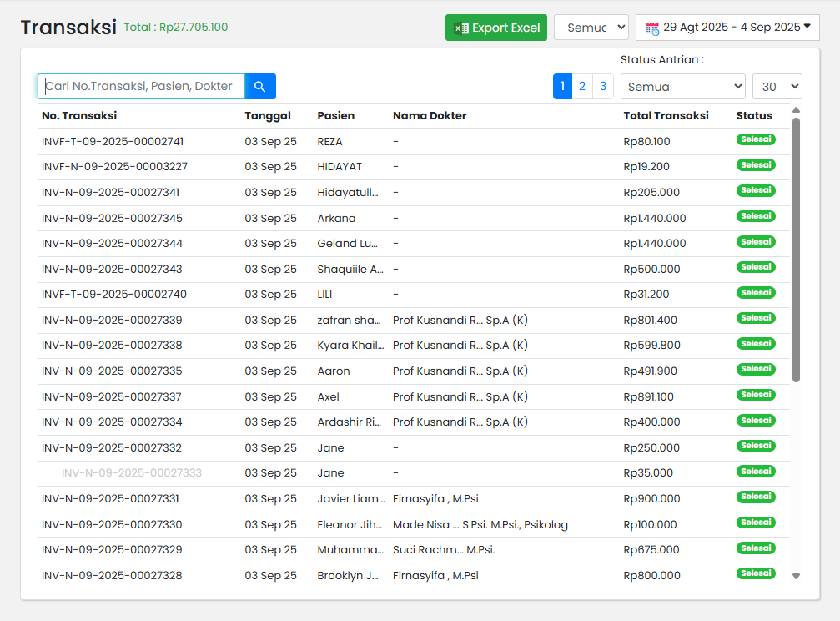This screenshot has height=621, width=840.
Task: Select page 1 in pagination
Action: pos(562,86)
